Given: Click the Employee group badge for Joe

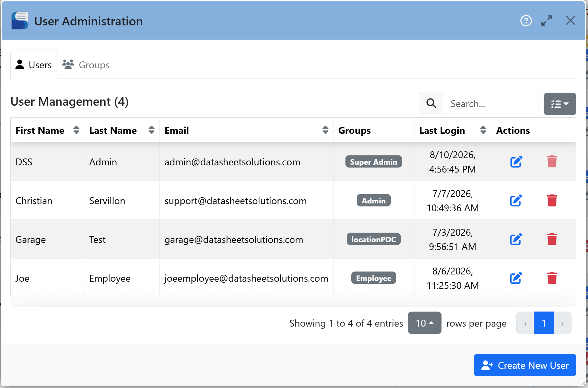Looking at the screenshot, I should [374, 278].
